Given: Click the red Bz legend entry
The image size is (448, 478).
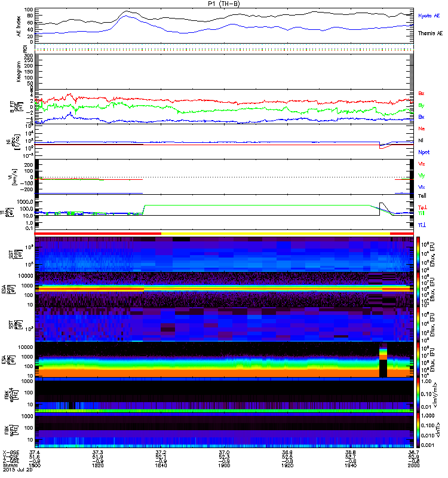Looking at the screenshot, I should (x=421, y=93).
